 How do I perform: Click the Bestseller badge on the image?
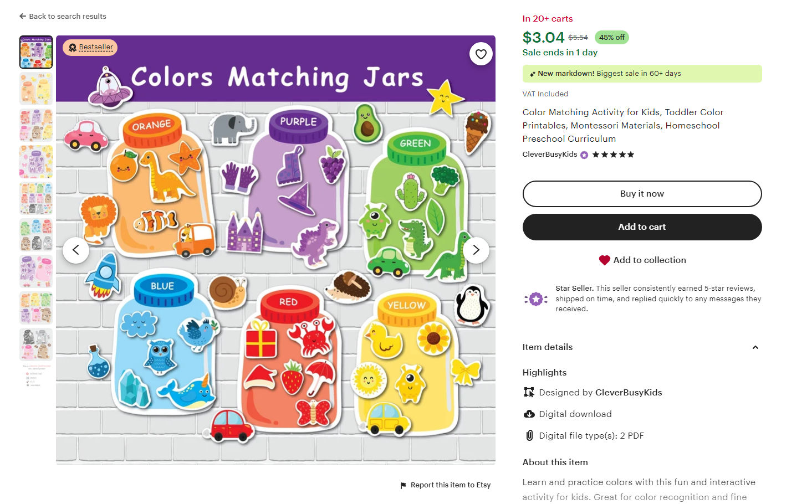90,47
